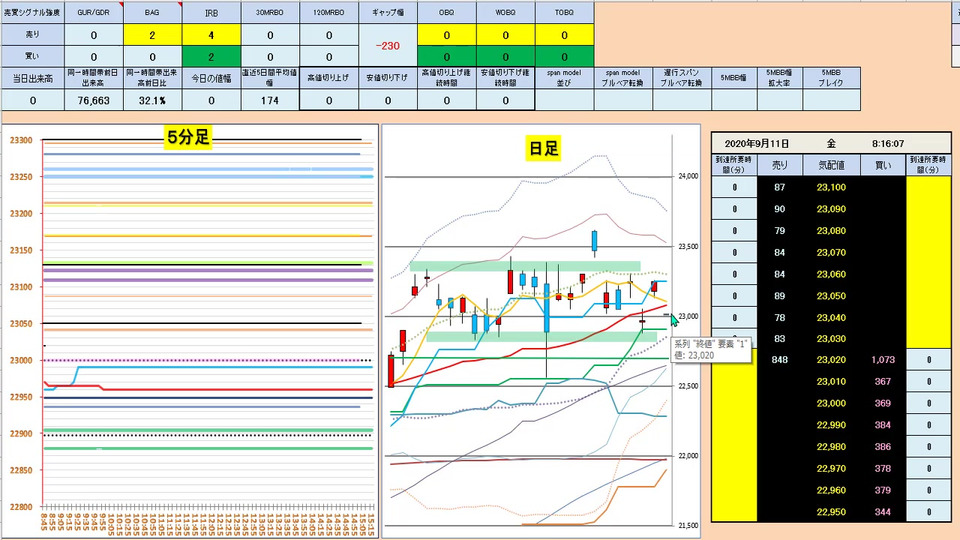Viewport: 960px width, 540px height.
Task: Click quote price 23,090
Action: coord(831,209)
